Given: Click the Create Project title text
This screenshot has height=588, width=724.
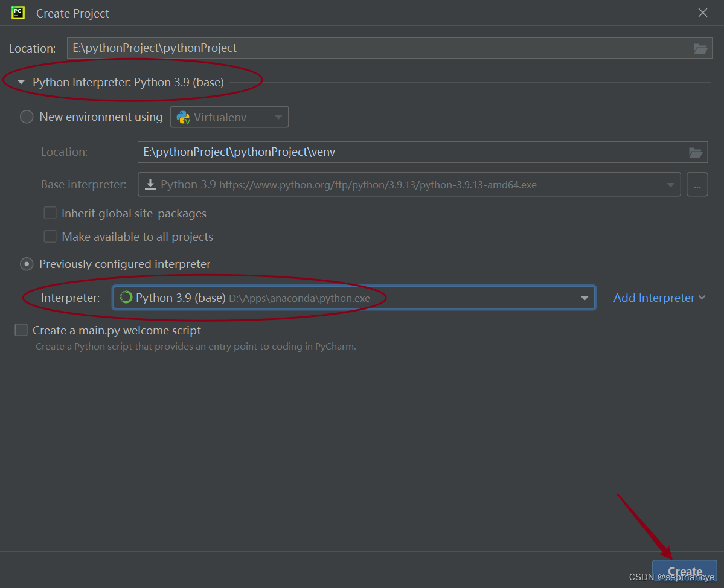Looking at the screenshot, I should 72,13.
